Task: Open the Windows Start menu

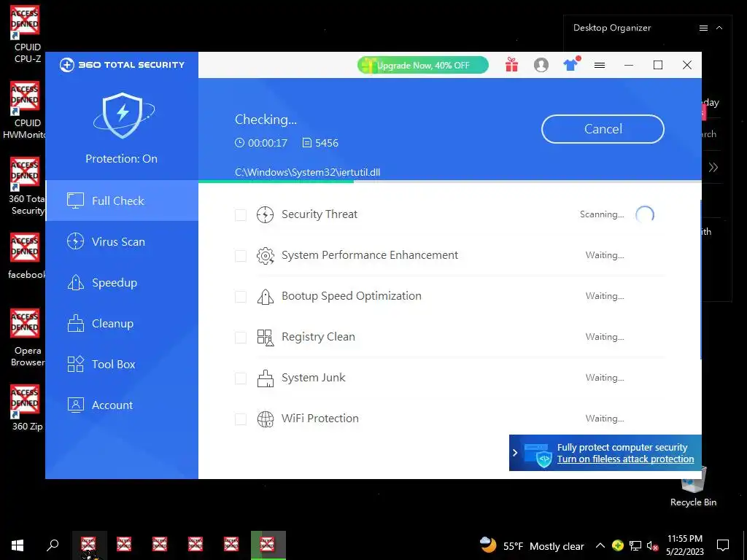Action: pos(18,545)
